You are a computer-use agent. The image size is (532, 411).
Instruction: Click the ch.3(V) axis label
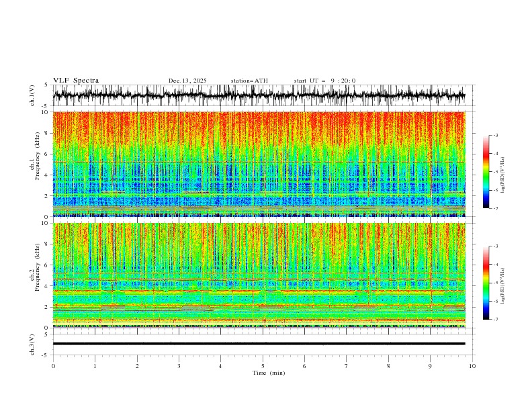coord(32,345)
